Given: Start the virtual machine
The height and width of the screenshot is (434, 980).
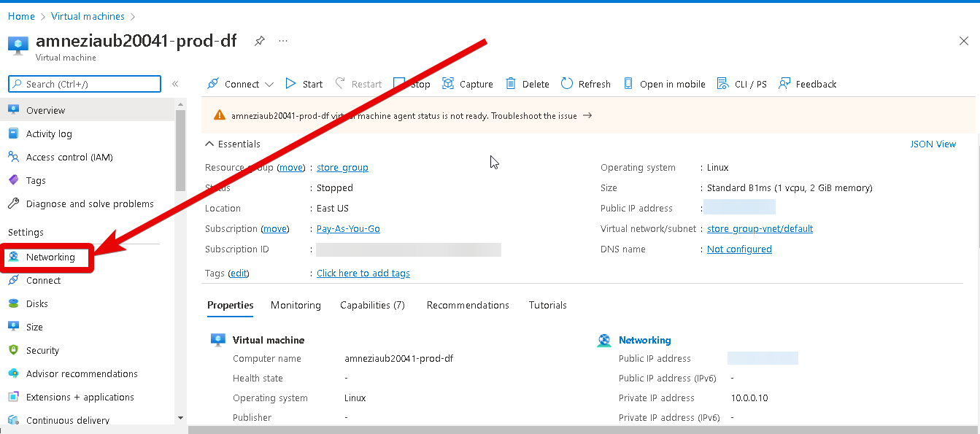Looking at the screenshot, I should 304,84.
